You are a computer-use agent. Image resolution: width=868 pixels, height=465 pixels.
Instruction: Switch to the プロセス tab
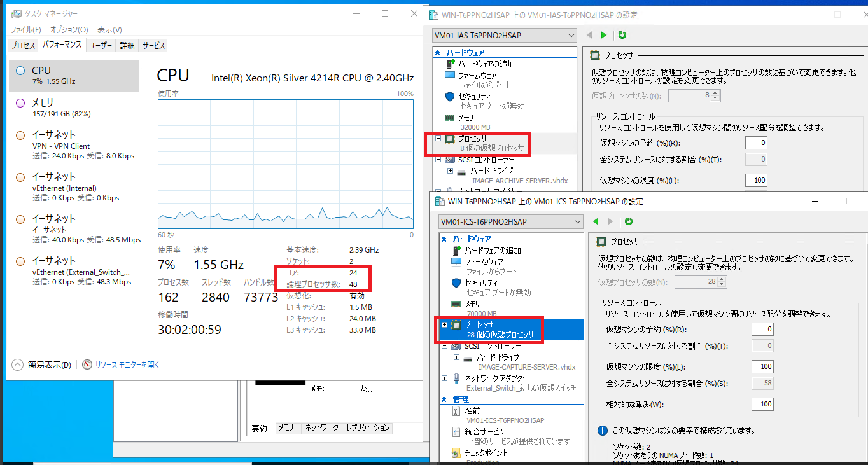[23, 45]
